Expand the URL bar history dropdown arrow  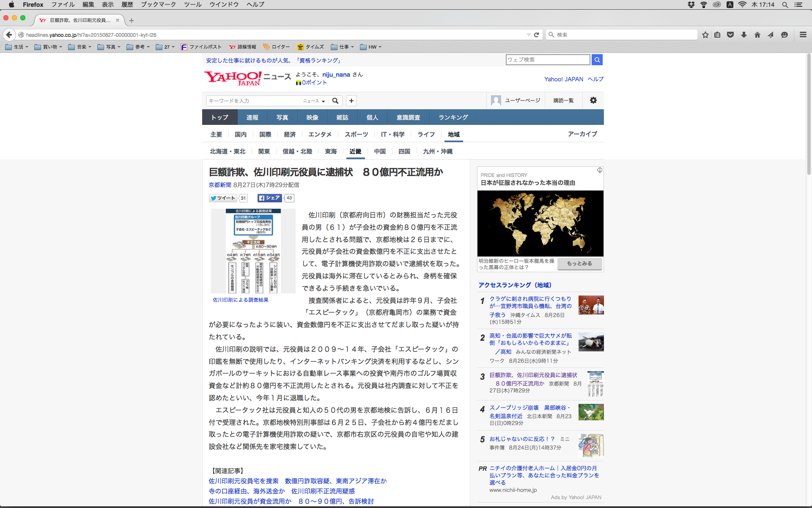click(x=528, y=35)
